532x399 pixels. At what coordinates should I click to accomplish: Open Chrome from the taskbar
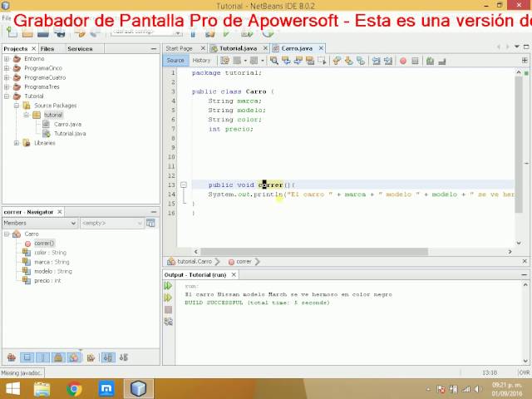pos(74,389)
